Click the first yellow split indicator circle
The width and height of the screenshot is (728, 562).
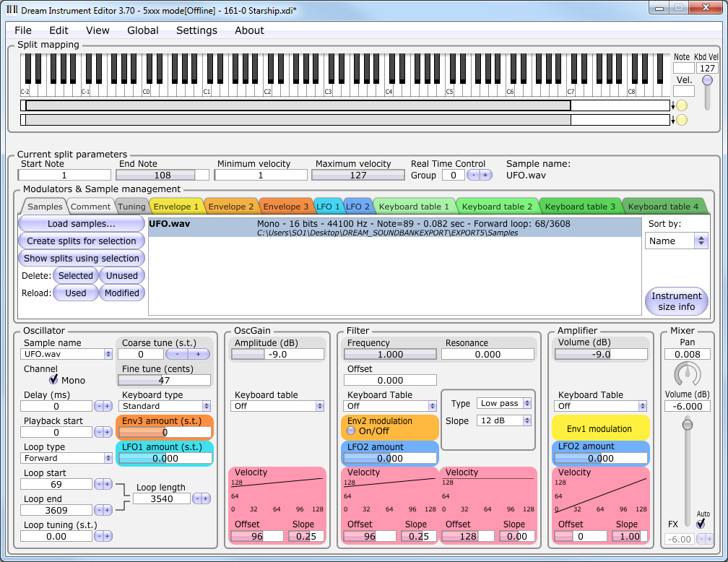[682, 106]
